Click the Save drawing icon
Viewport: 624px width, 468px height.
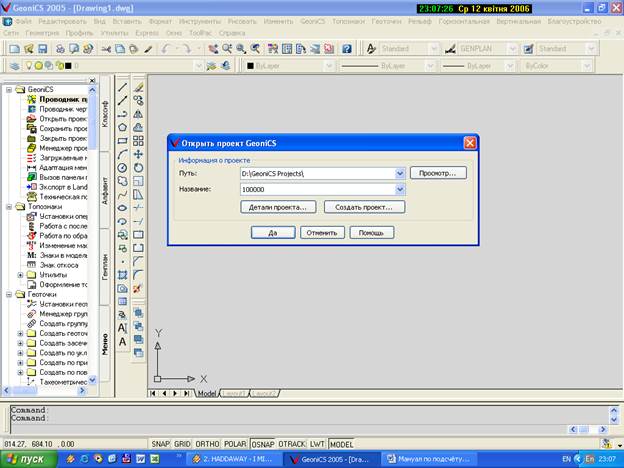(43, 49)
